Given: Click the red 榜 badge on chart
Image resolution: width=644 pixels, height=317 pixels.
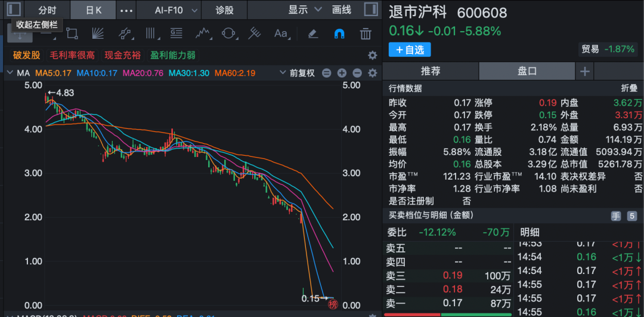Looking at the screenshot, I should click(333, 304).
